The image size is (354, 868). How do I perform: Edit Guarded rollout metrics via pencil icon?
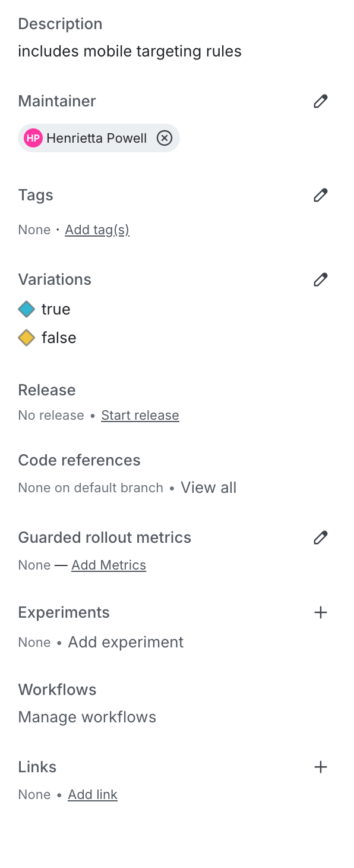[321, 537]
